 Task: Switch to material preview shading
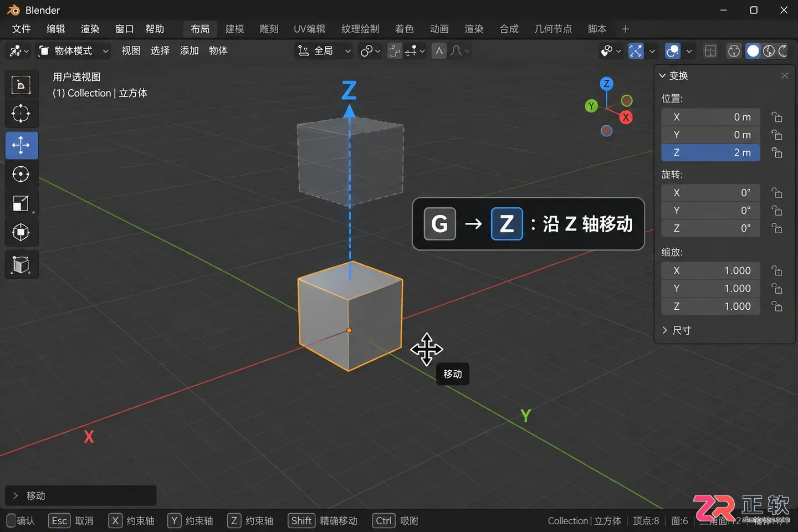pyautogui.click(x=769, y=51)
